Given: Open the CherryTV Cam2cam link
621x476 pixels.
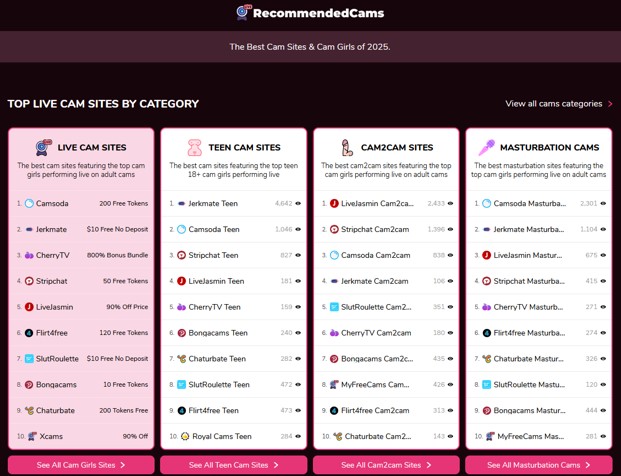Looking at the screenshot, I should (376, 333).
